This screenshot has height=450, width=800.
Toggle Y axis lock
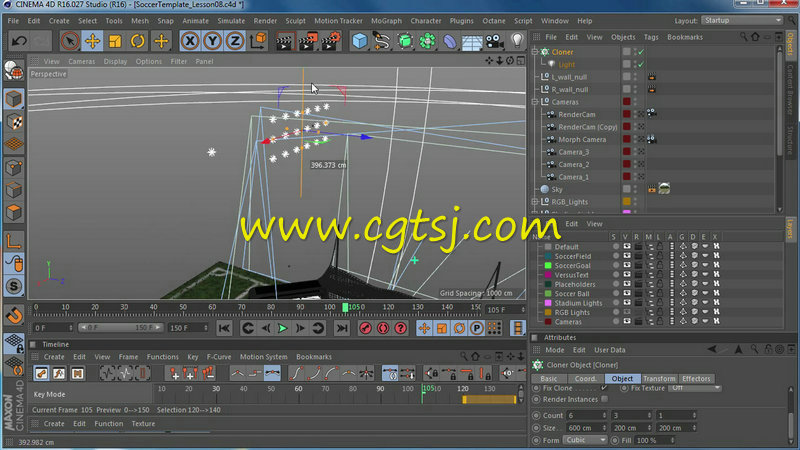212,41
